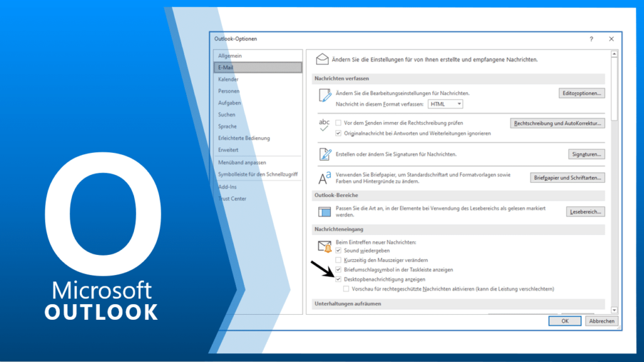The width and height of the screenshot is (644, 362).
Task: Open Menüband anpassen category
Action: coord(258,162)
